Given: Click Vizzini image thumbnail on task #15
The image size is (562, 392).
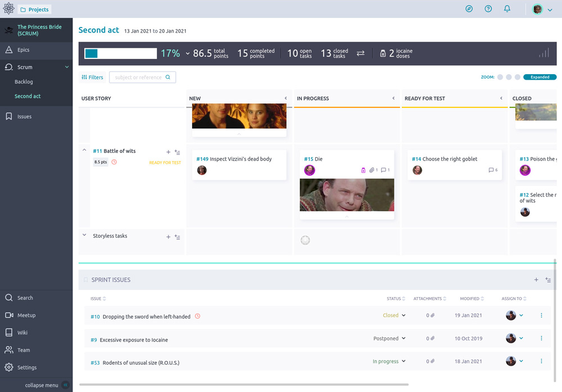Looking at the screenshot, I should point(347,195).
